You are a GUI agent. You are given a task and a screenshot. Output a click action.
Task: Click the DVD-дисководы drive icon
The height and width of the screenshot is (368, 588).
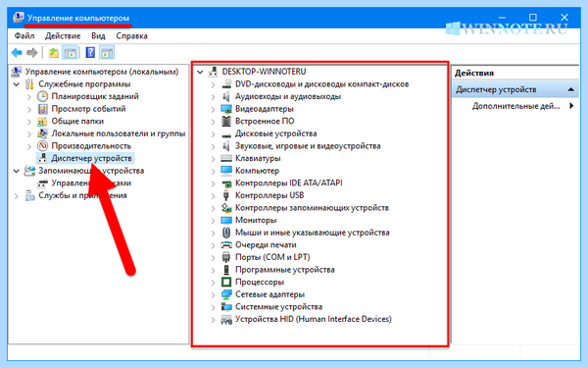click(226, 84)
